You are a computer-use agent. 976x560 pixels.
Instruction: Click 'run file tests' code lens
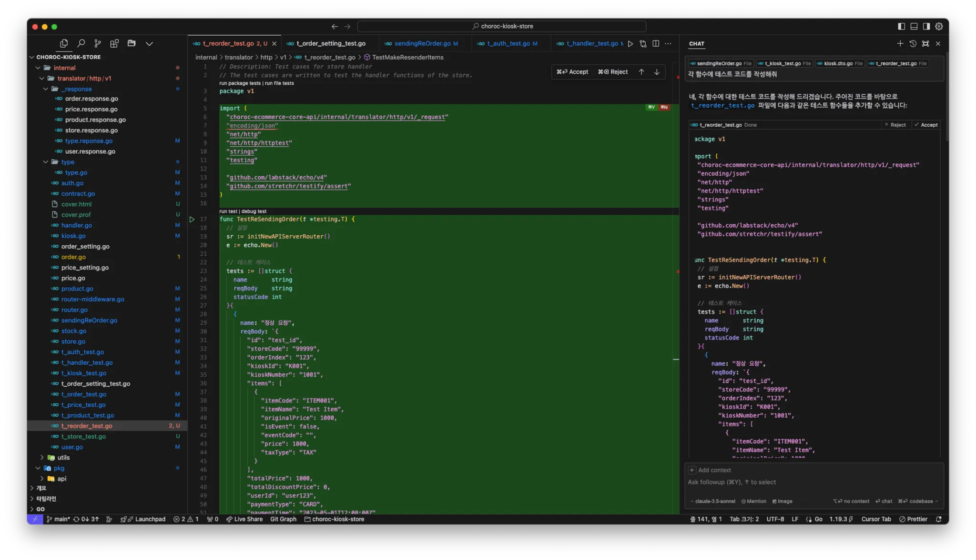coord(279,83)
